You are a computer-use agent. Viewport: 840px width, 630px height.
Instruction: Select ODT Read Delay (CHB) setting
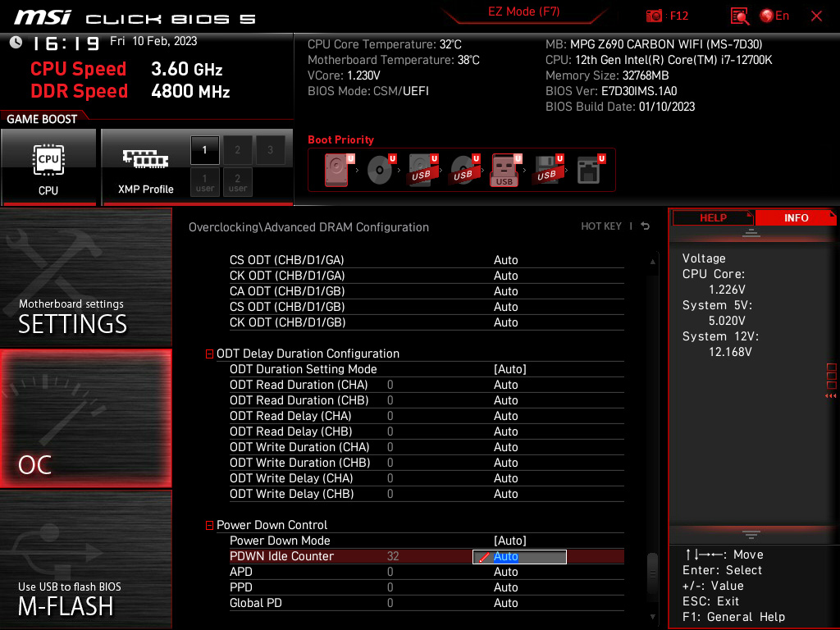[x=427, y=431]
